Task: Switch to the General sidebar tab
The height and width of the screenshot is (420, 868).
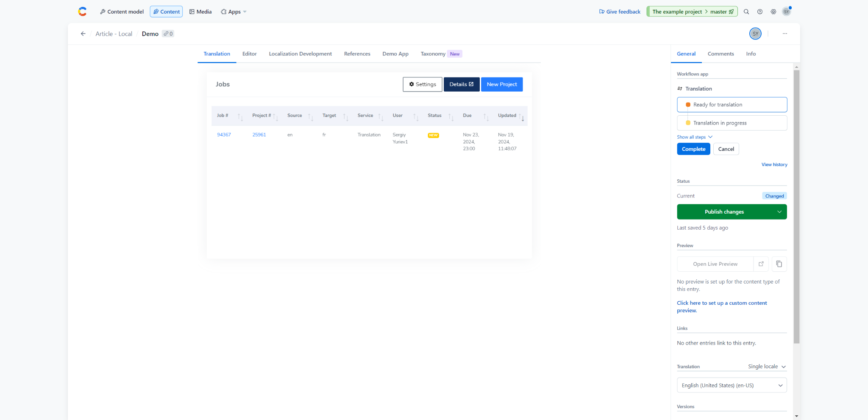Action: pyautogui.click(x=686, y=54)
